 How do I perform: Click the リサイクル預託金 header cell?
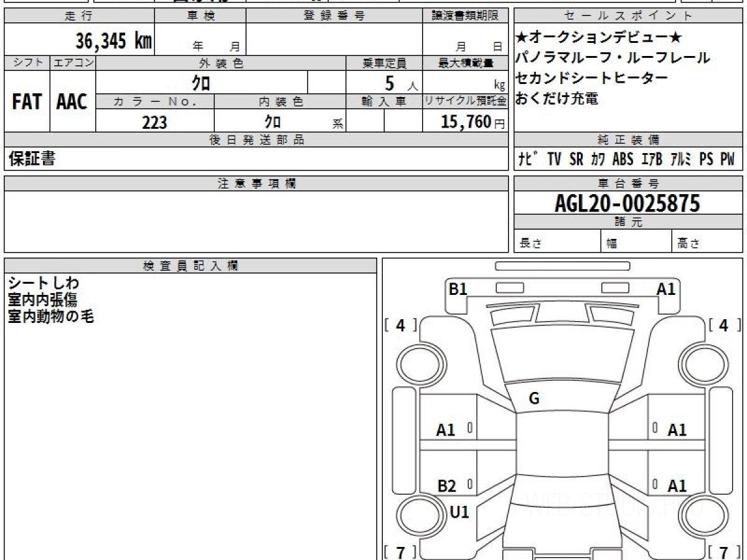coord(466,101)
